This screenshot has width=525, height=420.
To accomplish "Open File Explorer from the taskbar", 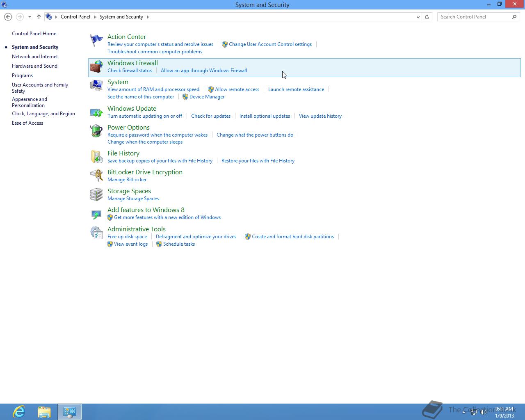I will click(44, 412).
